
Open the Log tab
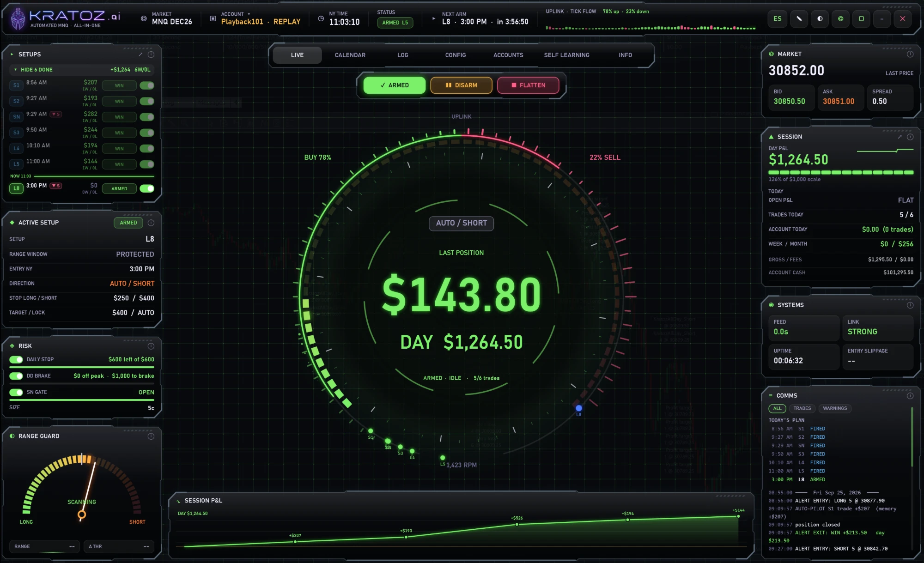point(403,55)
